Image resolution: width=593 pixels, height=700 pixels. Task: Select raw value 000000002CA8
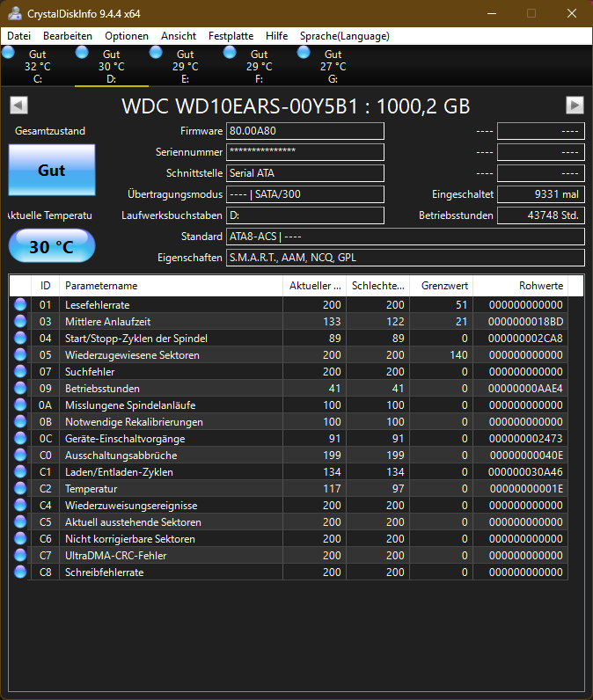(x=525, y=339)
